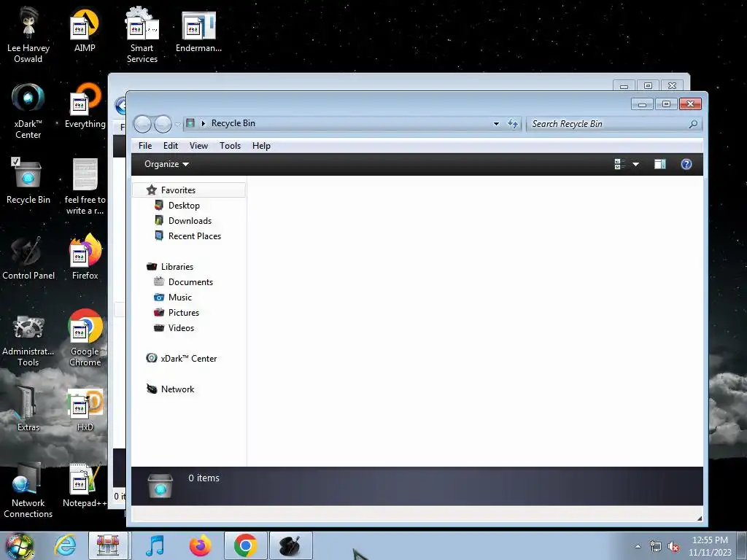
Task: Select Network in the navigation pane
Action: coord(177,389)
